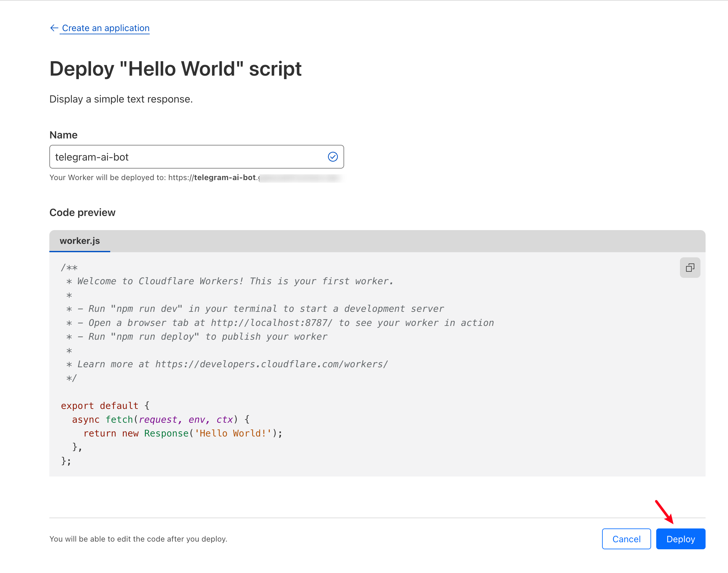
Task: Cancel the deployment
Action: [x=626, y=539]
